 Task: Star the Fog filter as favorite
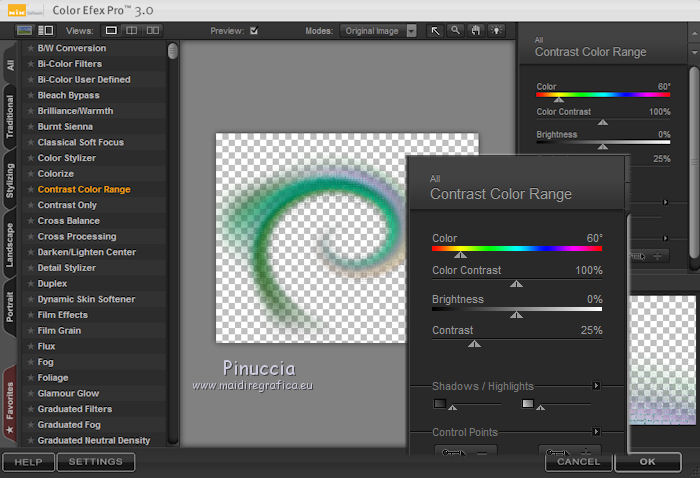click(x=30, y=362)
